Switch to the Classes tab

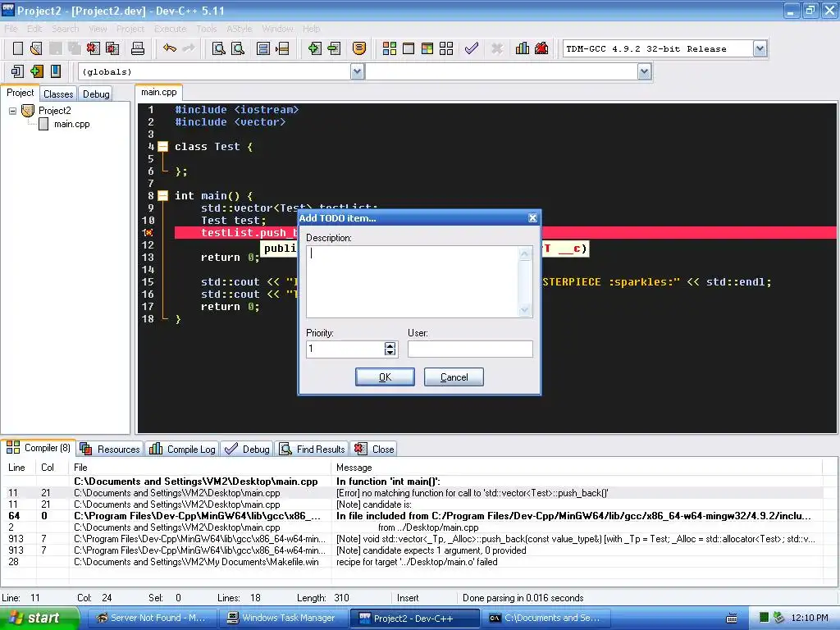point(58,94)
